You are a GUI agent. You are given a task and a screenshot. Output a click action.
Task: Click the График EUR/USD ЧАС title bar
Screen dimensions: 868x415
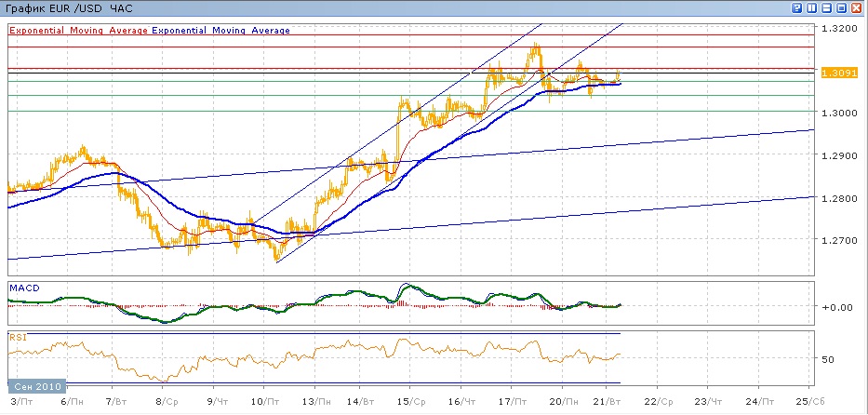[x=56, y=7]
